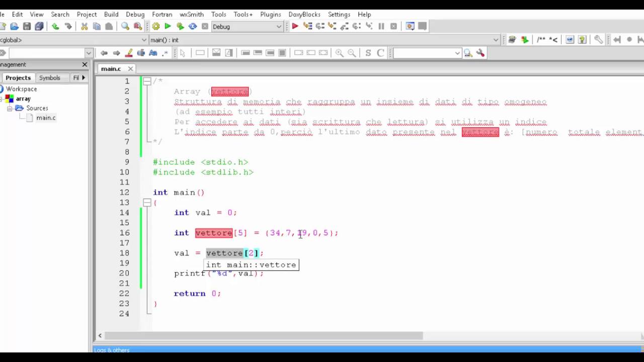Select the main.c editor tab
Viewport: 644px width, 362px height.
tap(111, 69)
